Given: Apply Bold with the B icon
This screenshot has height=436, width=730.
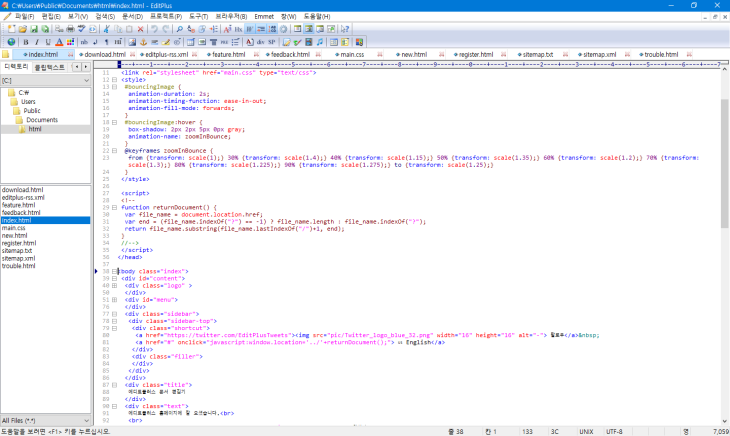Looking at the screenshot, I should [x=24, y=42].
